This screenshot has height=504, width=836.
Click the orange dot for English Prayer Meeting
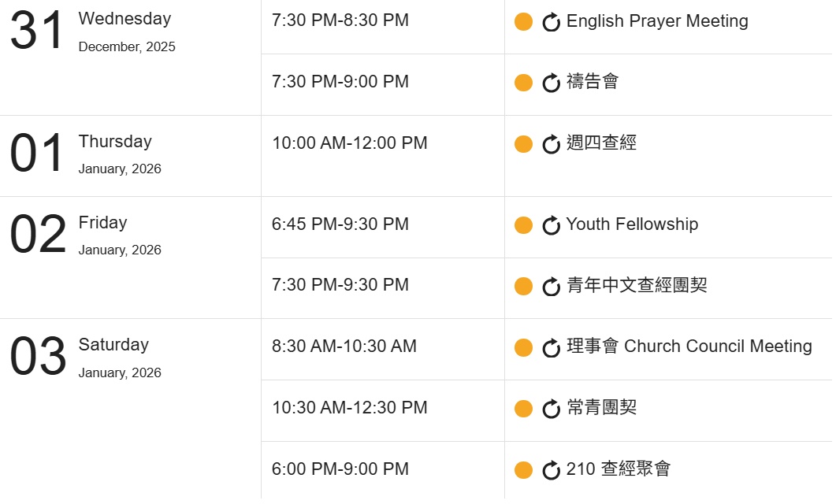[x=523, y=22]
